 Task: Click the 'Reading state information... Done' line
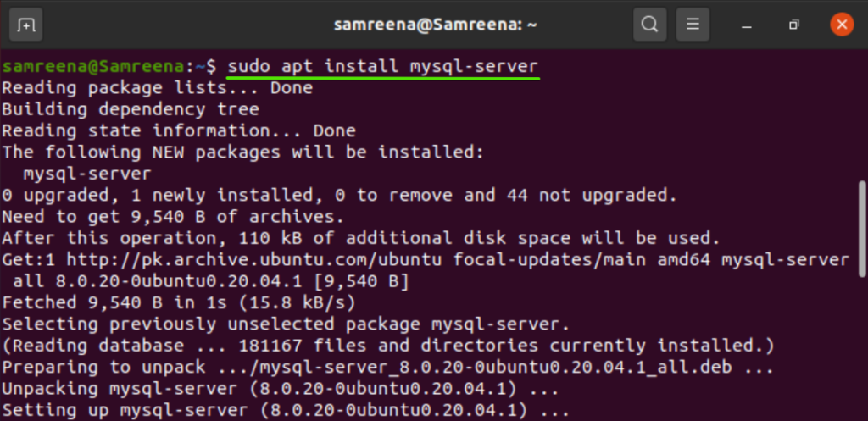[179, 131]
